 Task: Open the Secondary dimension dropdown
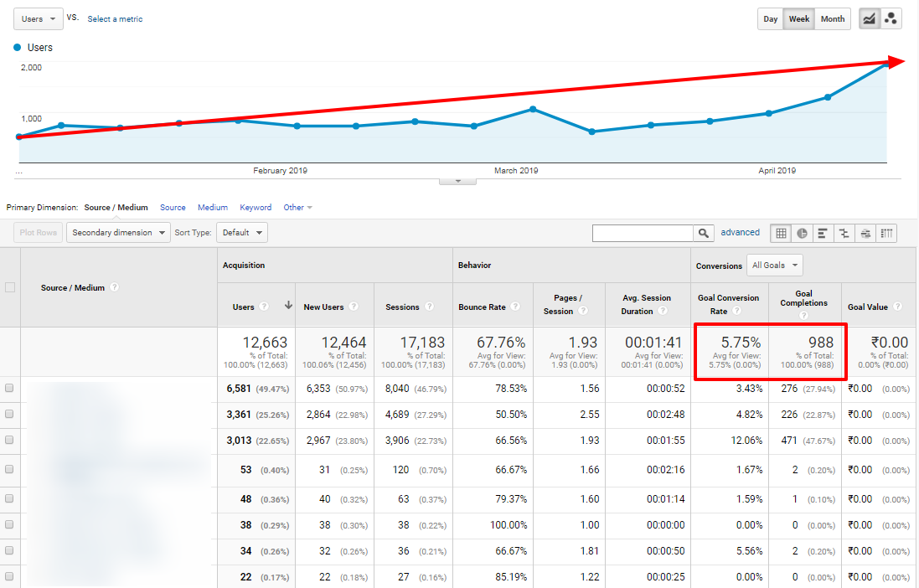point(117,233)
